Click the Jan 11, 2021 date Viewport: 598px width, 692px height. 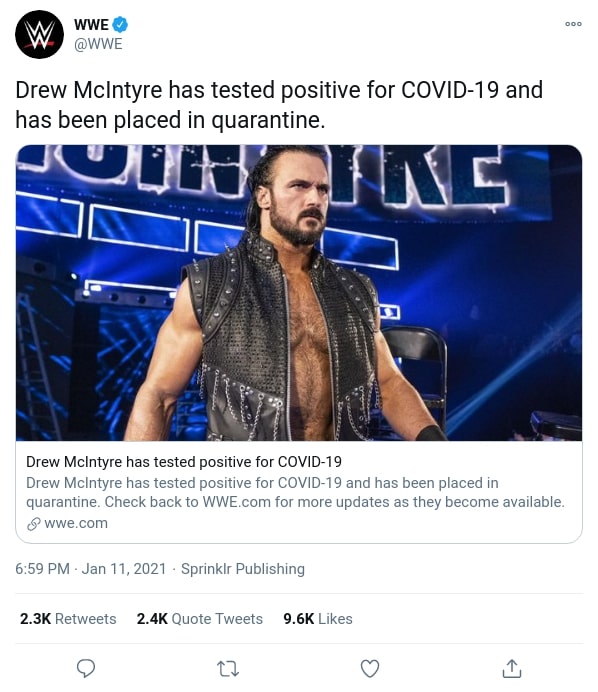click(124, 568)
